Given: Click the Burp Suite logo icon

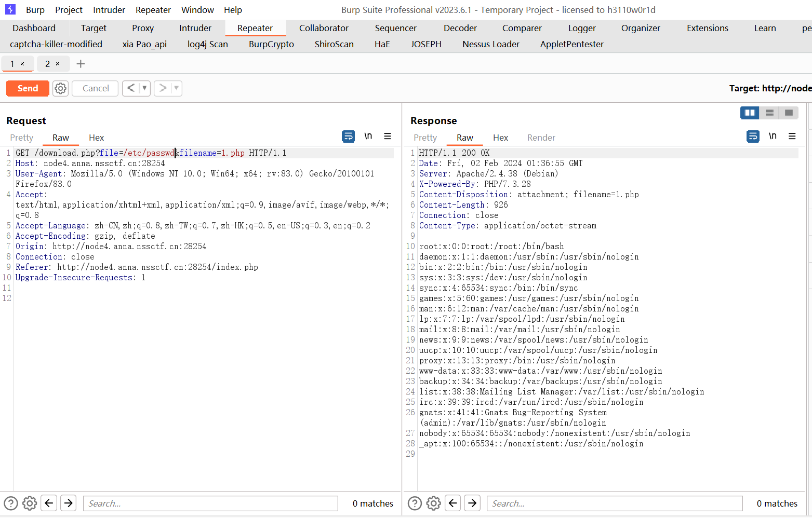Looking at the screenshot, I should [10, 9].
